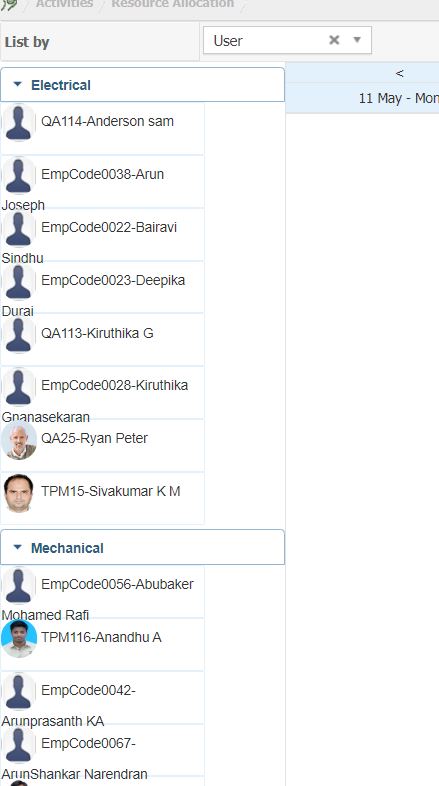Open Activities breadcrumb
The height and width of the screenshot is (786, 439).
(x=64, y=4)
